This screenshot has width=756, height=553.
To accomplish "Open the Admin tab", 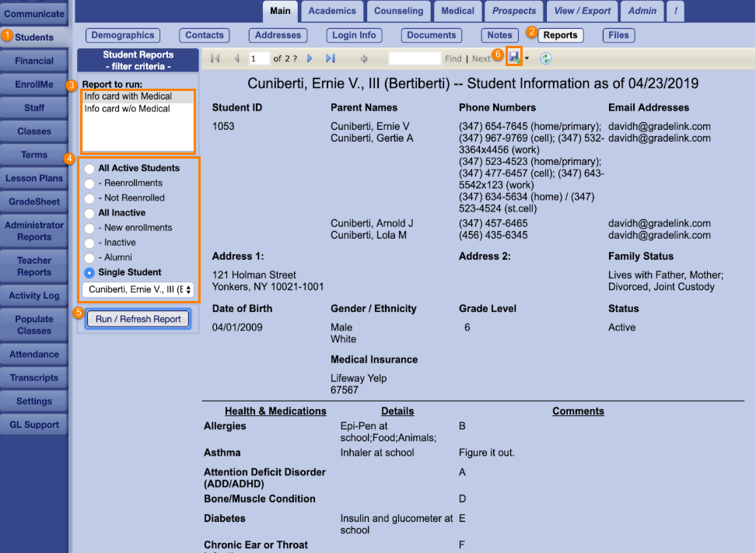I will point(642,11).
